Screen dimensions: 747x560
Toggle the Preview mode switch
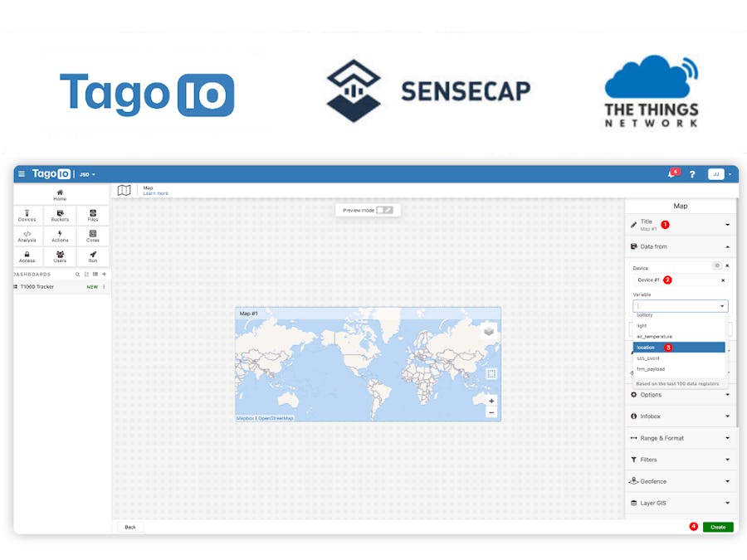[x=384, y=210]
